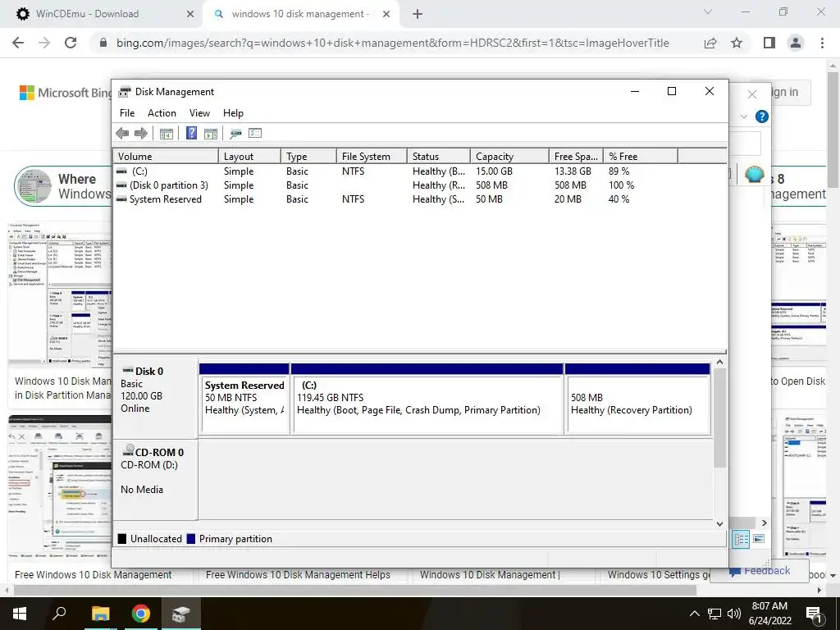
Task: Click the blue Primary partition legend swatch
Action: click(x=190, y=539)
